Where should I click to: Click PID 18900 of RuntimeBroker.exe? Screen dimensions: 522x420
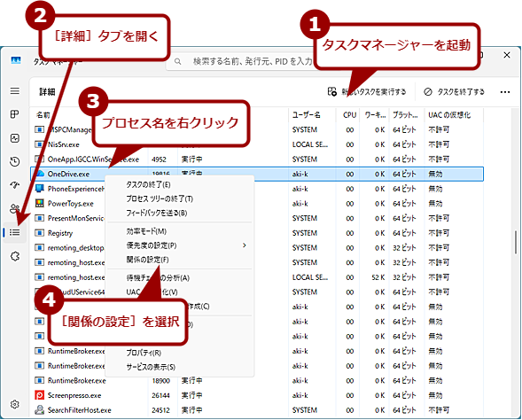pos(160,380)
